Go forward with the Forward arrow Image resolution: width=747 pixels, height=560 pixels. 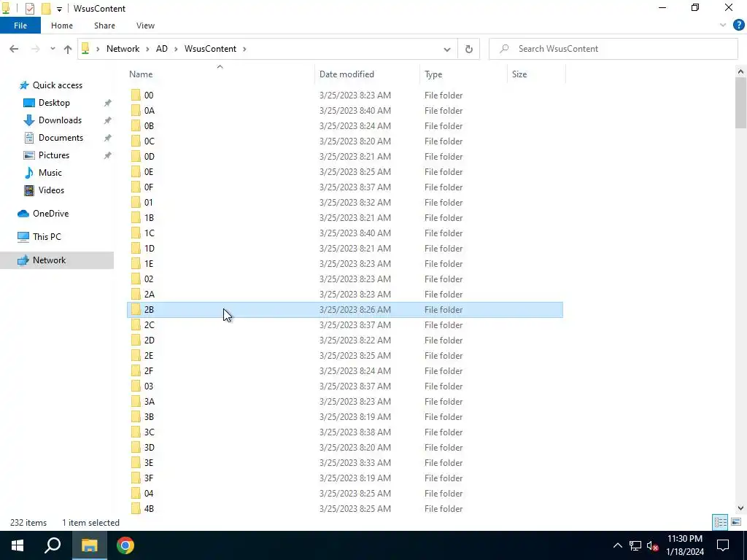pyautogui.click(x=35, y=49)
